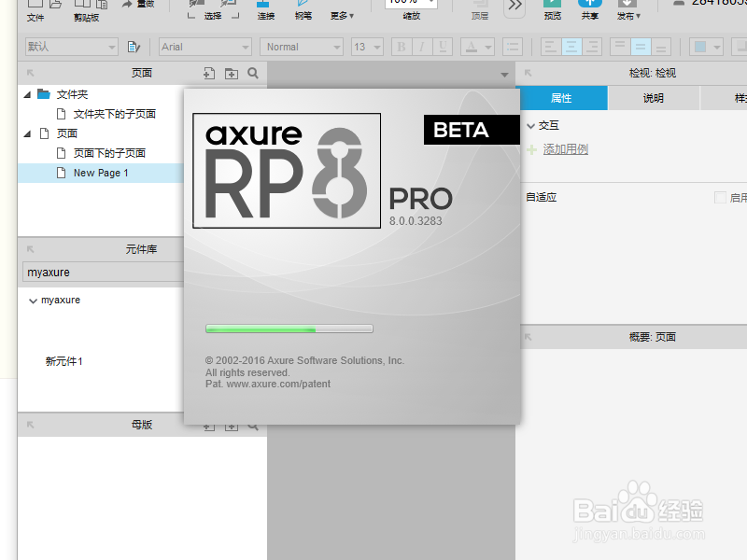Click the add folder icon in 页面 panel
The image size is (747, 560).
[x=232, y=74]
